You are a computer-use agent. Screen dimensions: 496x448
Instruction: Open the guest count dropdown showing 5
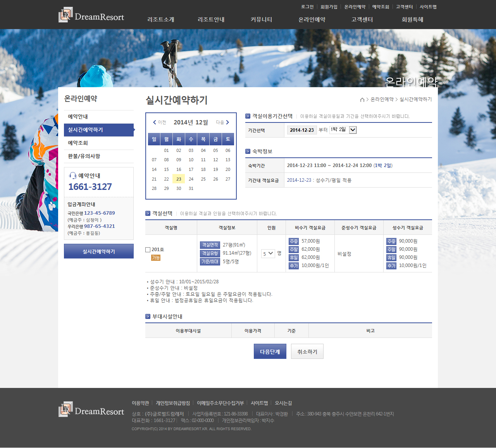tap(268, 253)
